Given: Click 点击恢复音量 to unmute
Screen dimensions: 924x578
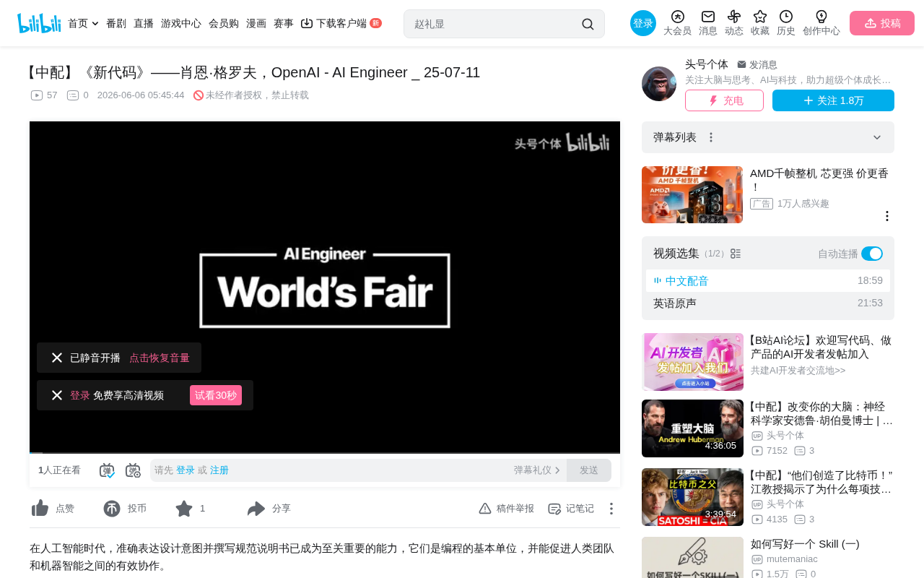Looking at the screenshot, I should (160, 358).
